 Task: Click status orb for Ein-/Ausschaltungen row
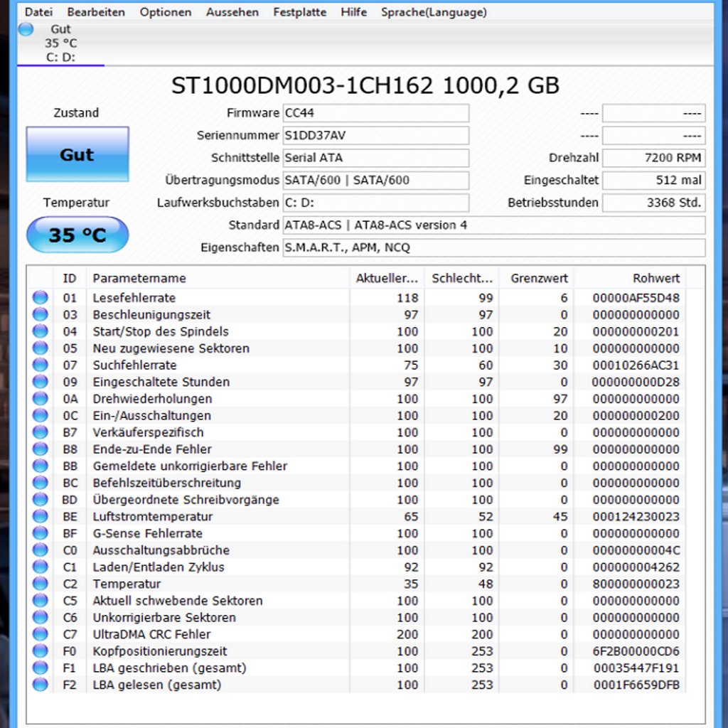pos(41,415)
